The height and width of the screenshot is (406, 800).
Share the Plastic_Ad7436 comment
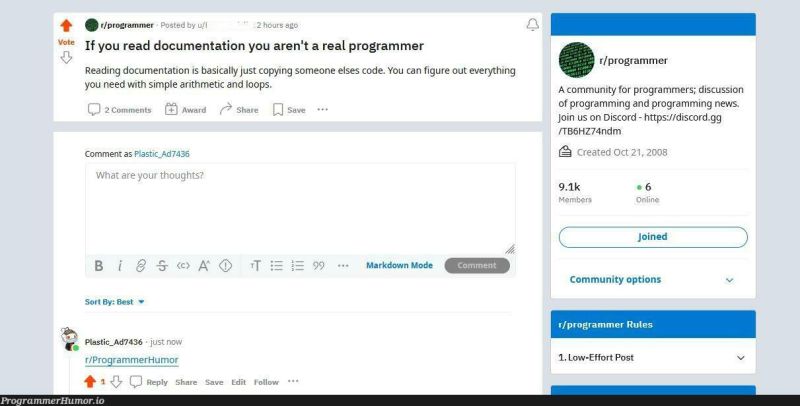click(x=186, y=382)
